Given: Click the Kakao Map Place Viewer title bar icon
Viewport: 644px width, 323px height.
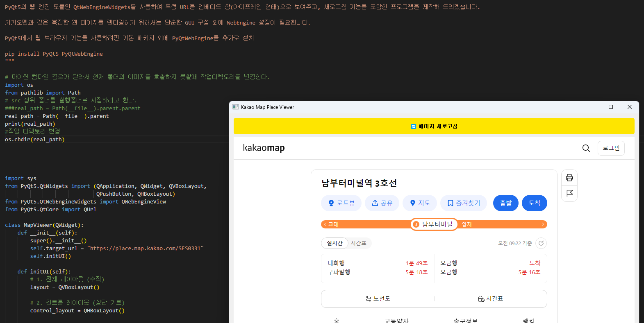Looking at the screenshot, I should (236, 107).
